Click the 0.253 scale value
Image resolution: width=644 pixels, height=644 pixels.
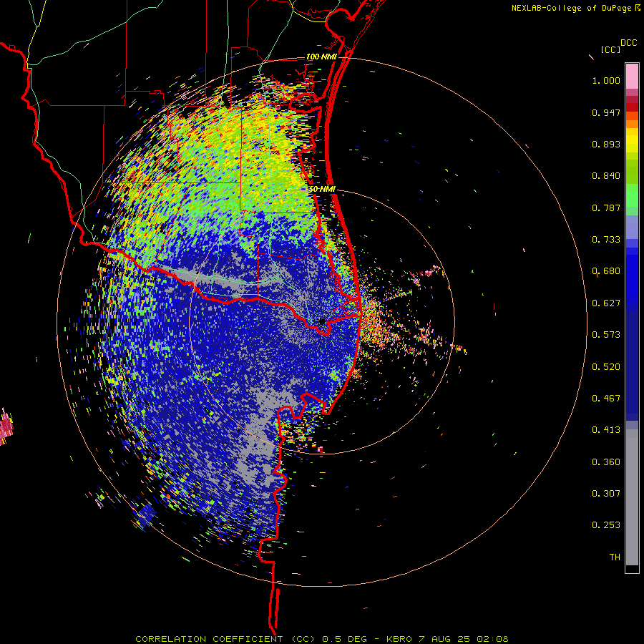click(606, 525)
